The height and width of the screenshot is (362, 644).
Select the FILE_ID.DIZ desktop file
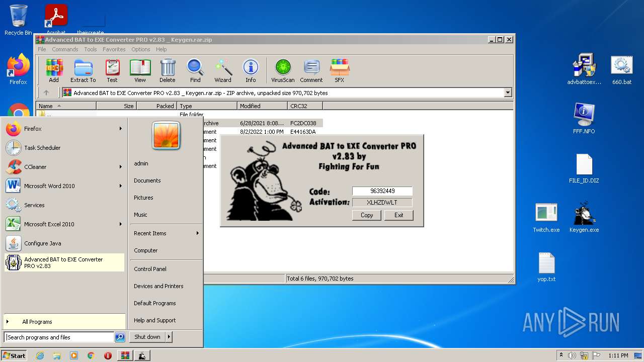(584, 168)
